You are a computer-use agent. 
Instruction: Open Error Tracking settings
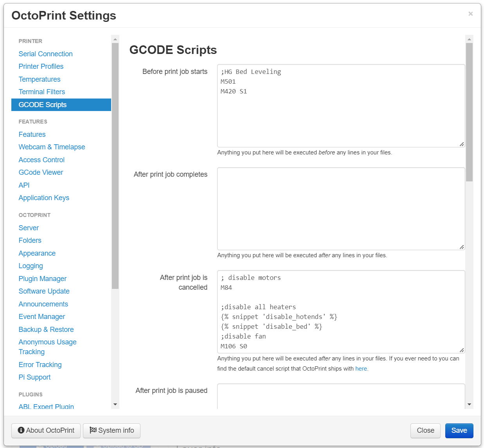point(40,365)
